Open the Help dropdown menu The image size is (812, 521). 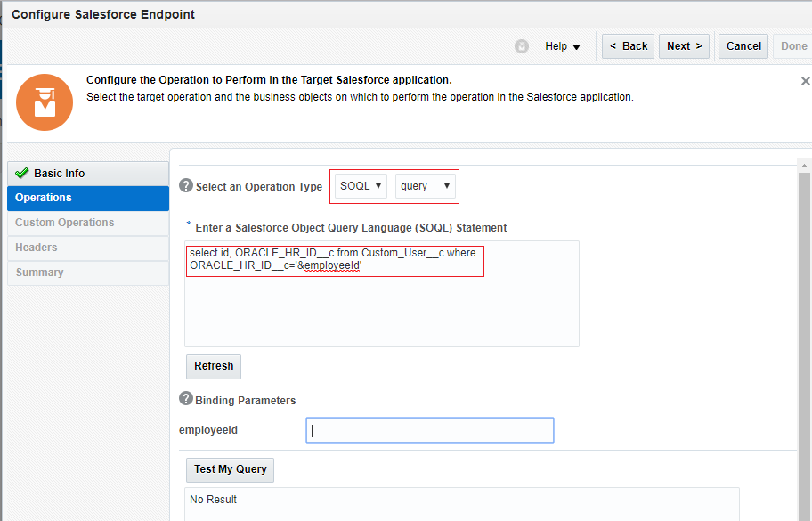coord(563,46)
